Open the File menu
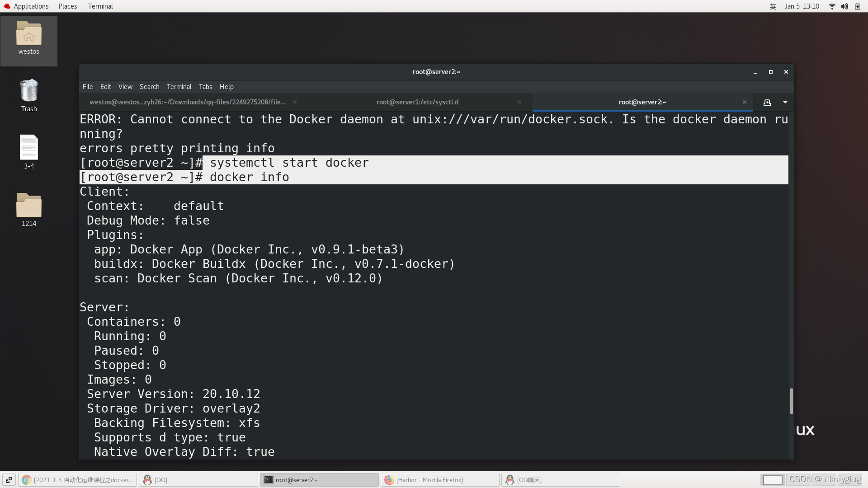The width and height of the screenshot is (868, 488). (x=88, y=87)
